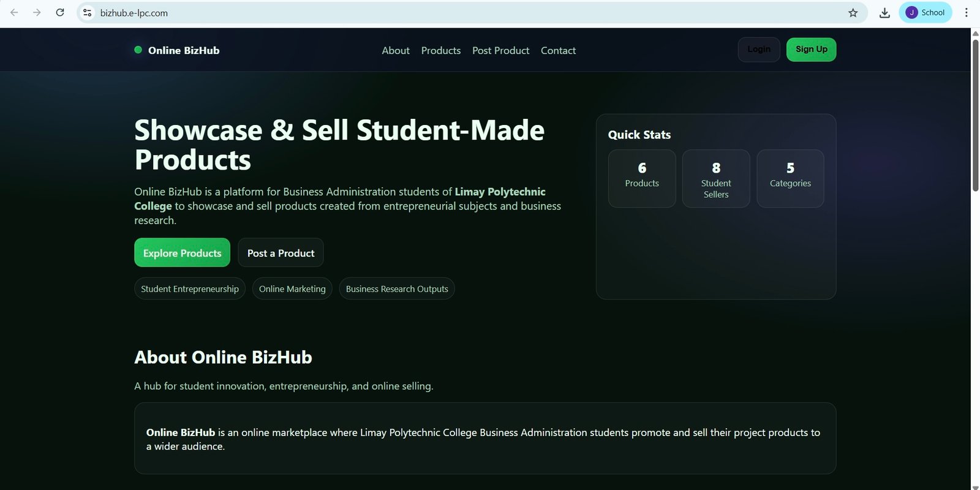The width and height of the screenshot is (980, 490).
Task: Click the Login button
Action: pos(759,50)
